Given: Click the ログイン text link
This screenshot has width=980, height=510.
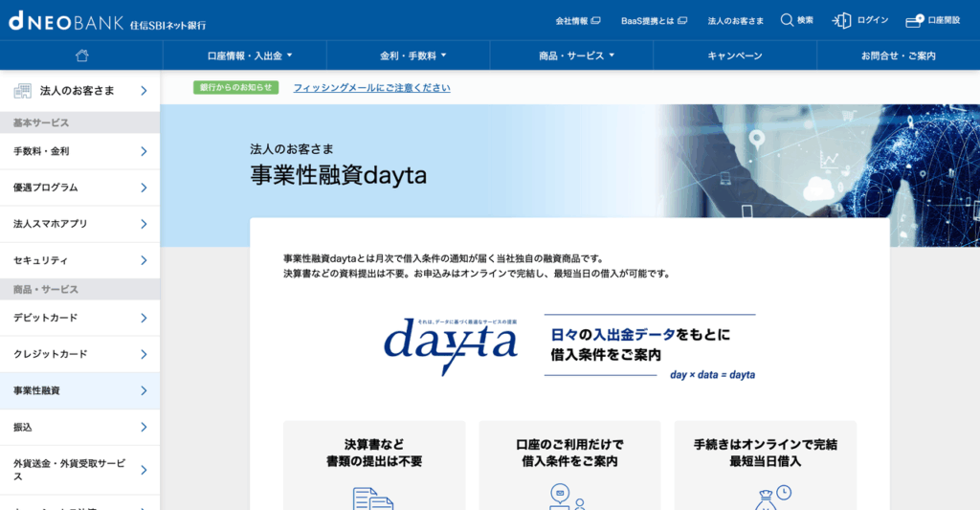Looking at the screenshot, I should click(x=873, y=20).
